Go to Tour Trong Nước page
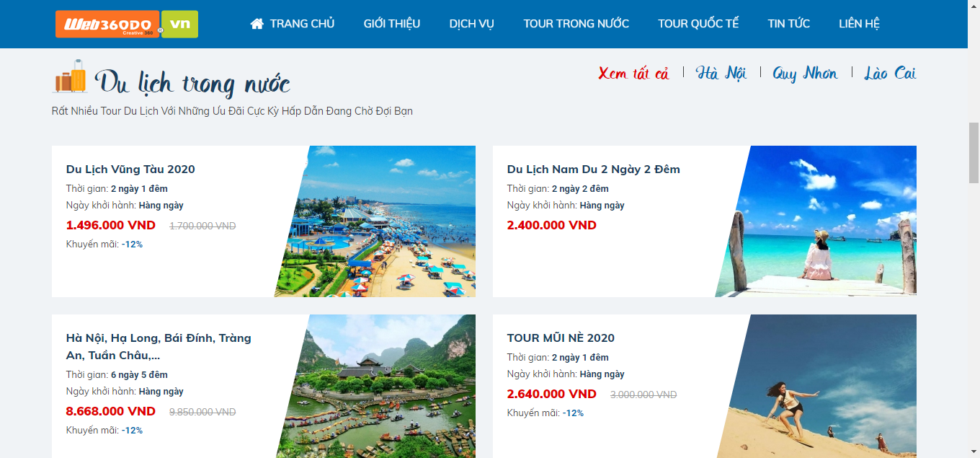 pyautogui.click(x=576, y=24)
